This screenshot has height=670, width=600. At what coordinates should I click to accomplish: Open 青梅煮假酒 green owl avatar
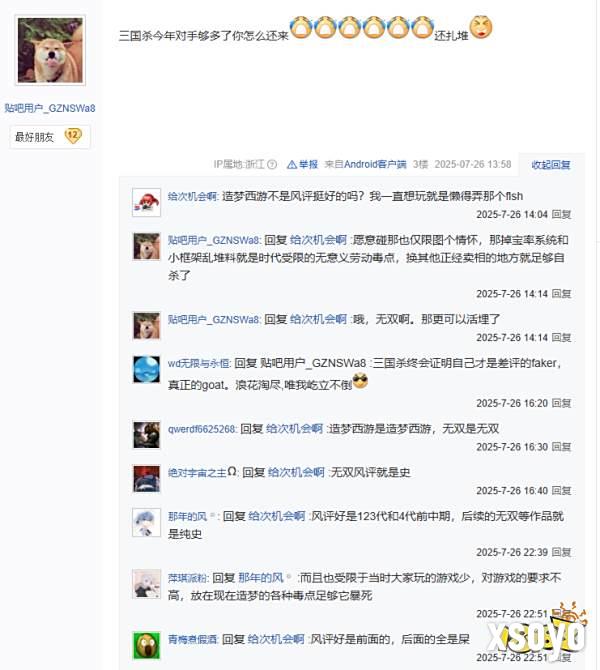pyautogui.click(x=147, y=645)
